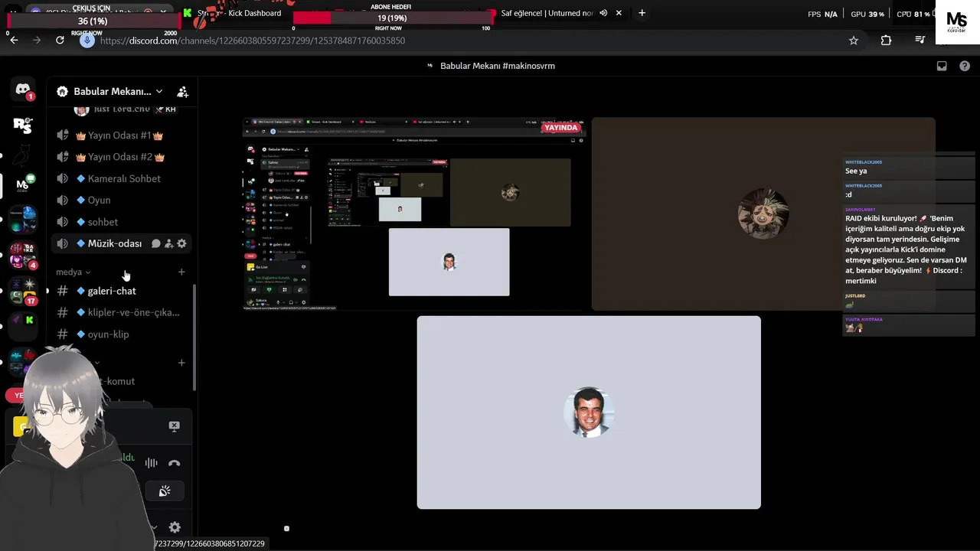The image size is (980, 551).
Task: Open the Discord inbox icon
Action: (x=942, y=66)
